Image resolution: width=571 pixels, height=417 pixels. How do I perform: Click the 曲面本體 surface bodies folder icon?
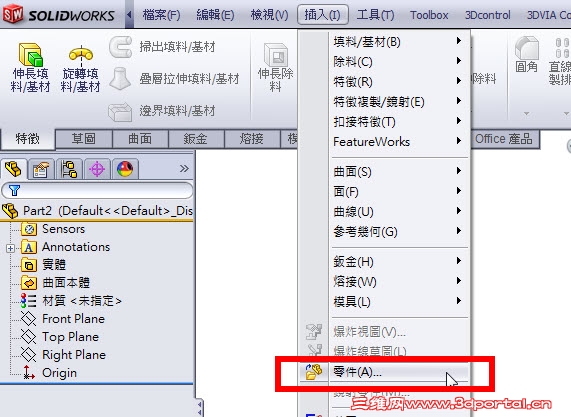[x=29, y=283]
